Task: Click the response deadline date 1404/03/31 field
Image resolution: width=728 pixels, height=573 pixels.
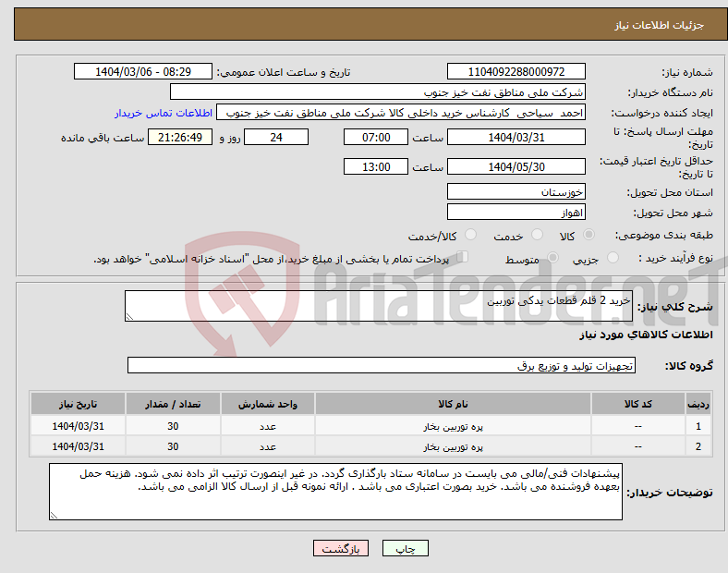Action: pos(516,138)
